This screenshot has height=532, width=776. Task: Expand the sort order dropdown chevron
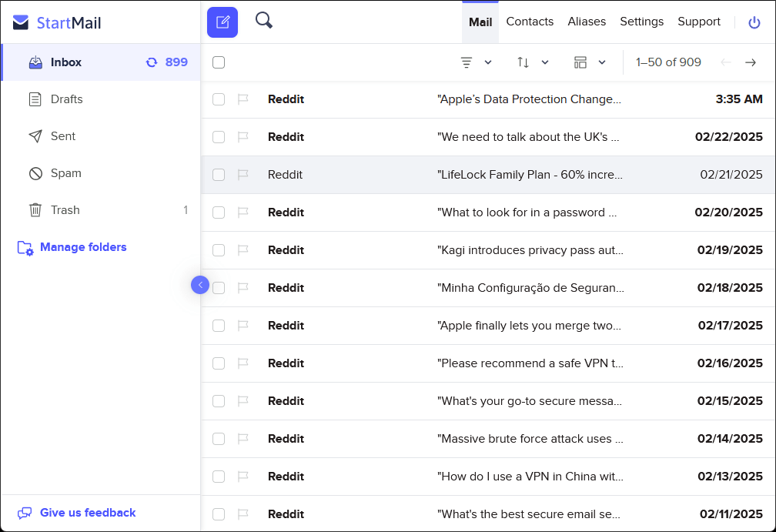pos(545,62)
